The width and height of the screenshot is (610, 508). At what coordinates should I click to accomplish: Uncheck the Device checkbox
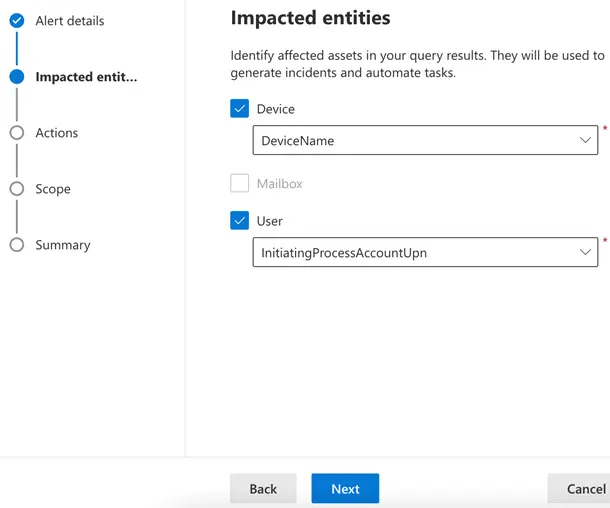(240, 109)
